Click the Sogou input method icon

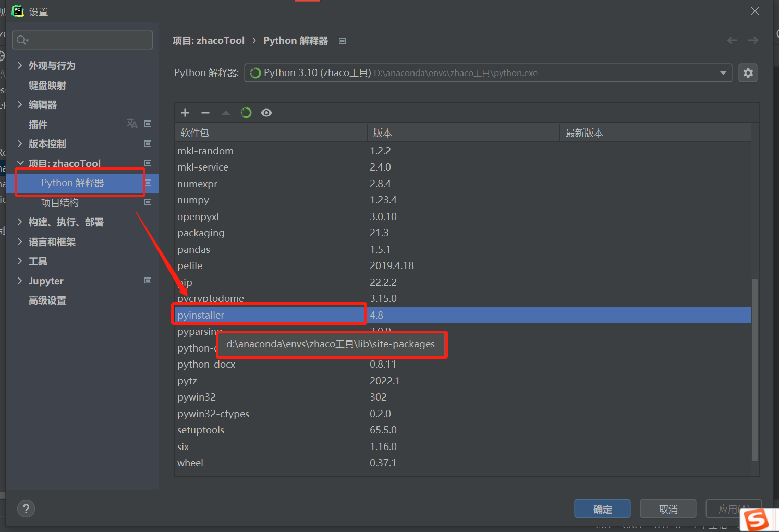point(757,520)
